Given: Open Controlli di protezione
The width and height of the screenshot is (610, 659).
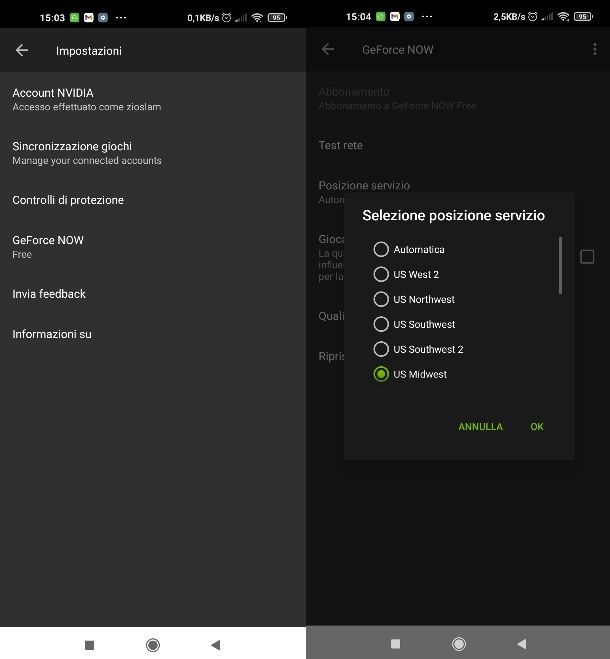Looking at the screenshot, I should 153,200.
